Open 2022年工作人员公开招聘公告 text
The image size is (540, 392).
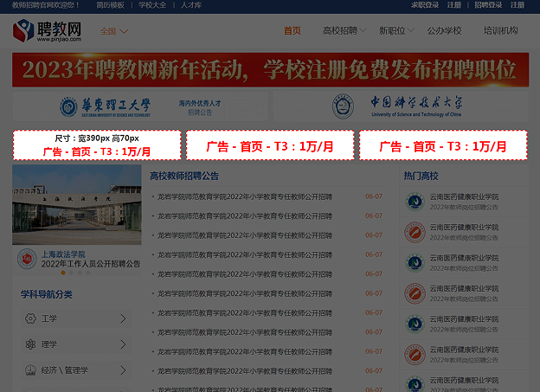point(91,264)
